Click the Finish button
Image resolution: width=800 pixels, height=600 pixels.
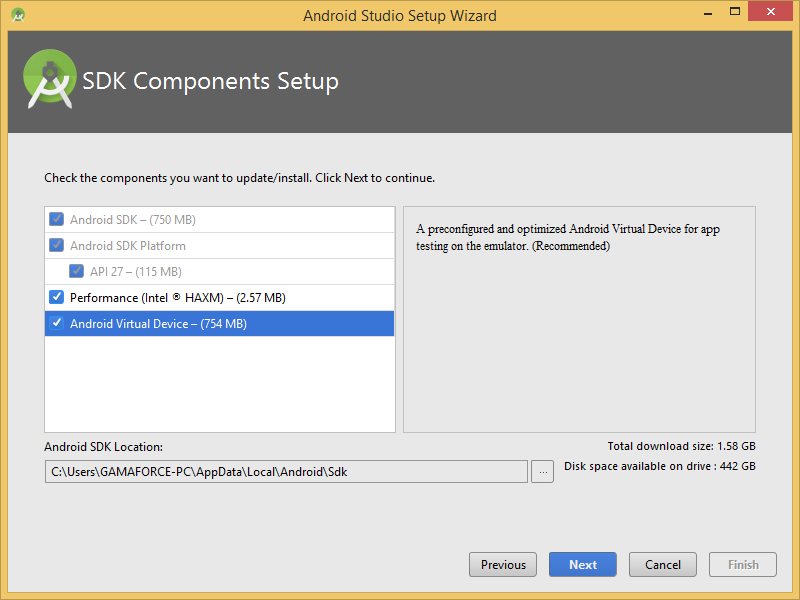[743, 564]
